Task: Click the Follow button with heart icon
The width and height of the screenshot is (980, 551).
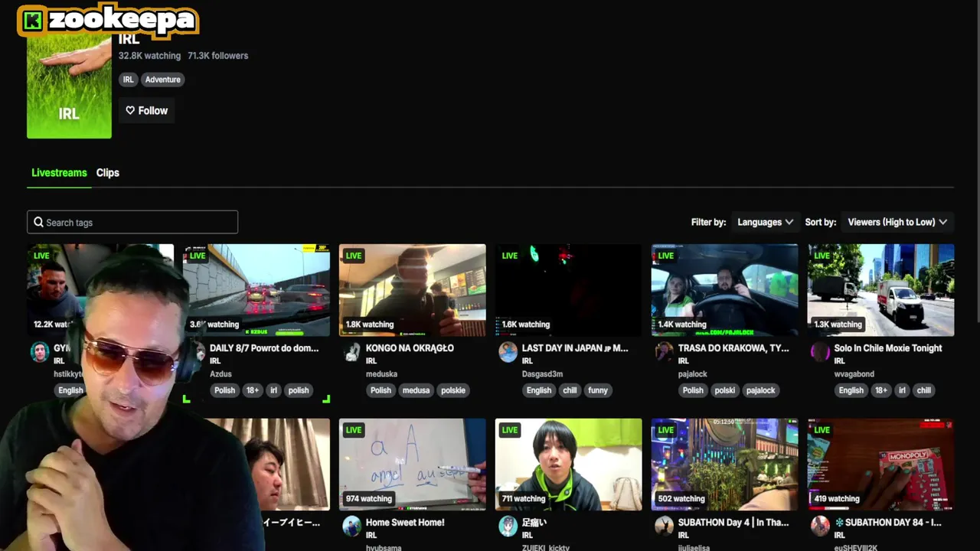Action: pos(146,111)
